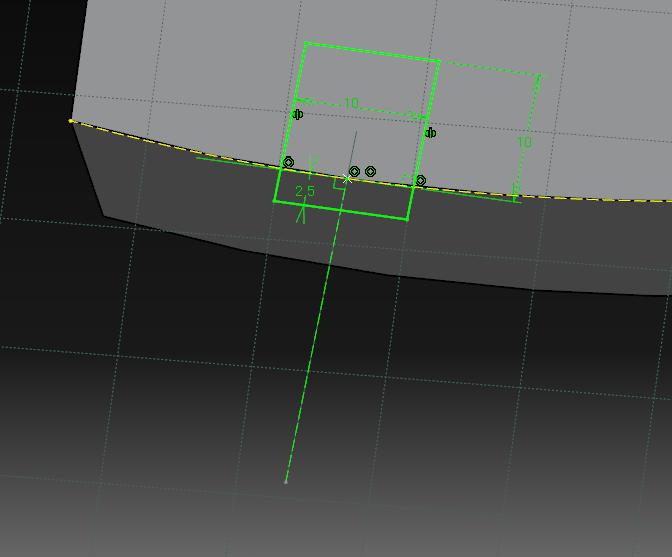Click the white sketch origin cross marker
The height and width of the screenshot is (557, 672).
tap(347, 179)
